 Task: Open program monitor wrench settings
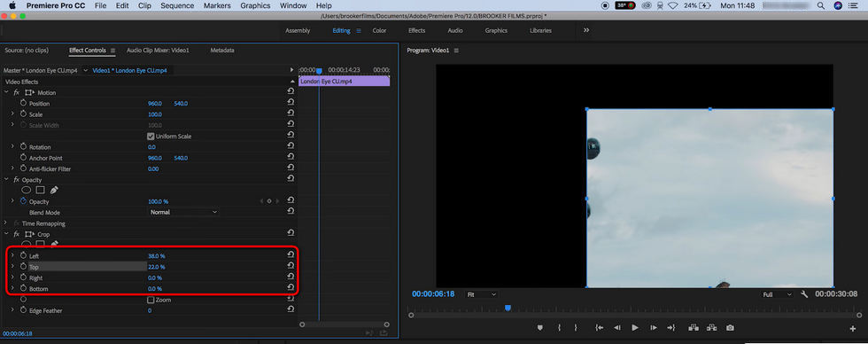(x=804, y=294)
